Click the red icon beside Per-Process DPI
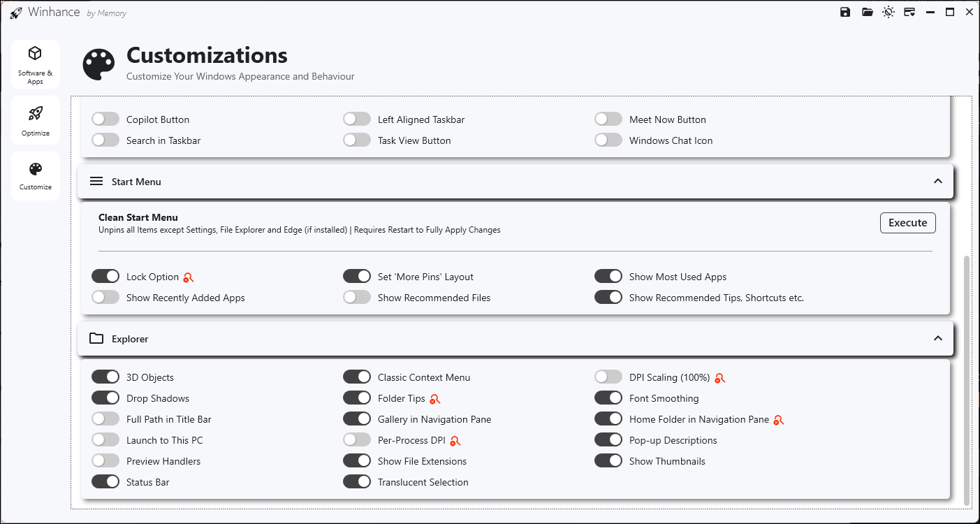 click(x=455, y=441)
